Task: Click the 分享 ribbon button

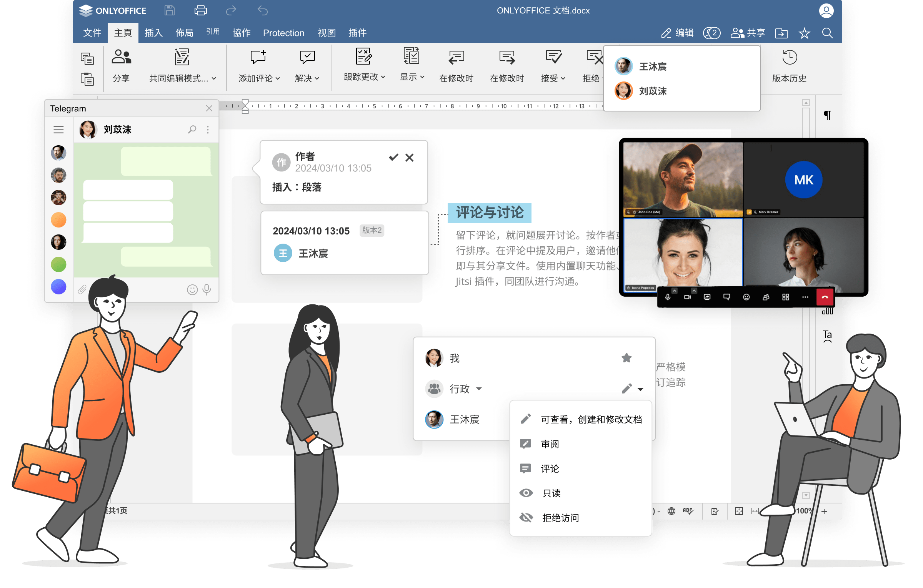Action: (121, 66)
